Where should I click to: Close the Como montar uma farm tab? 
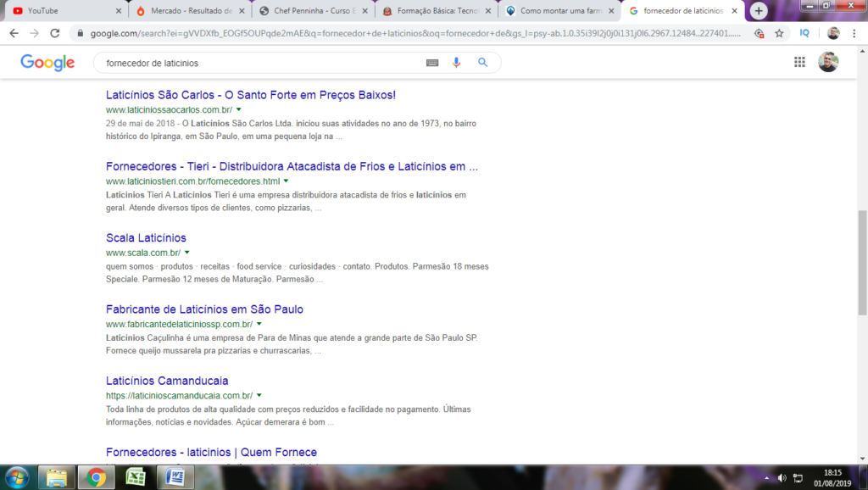pos(611,10)
